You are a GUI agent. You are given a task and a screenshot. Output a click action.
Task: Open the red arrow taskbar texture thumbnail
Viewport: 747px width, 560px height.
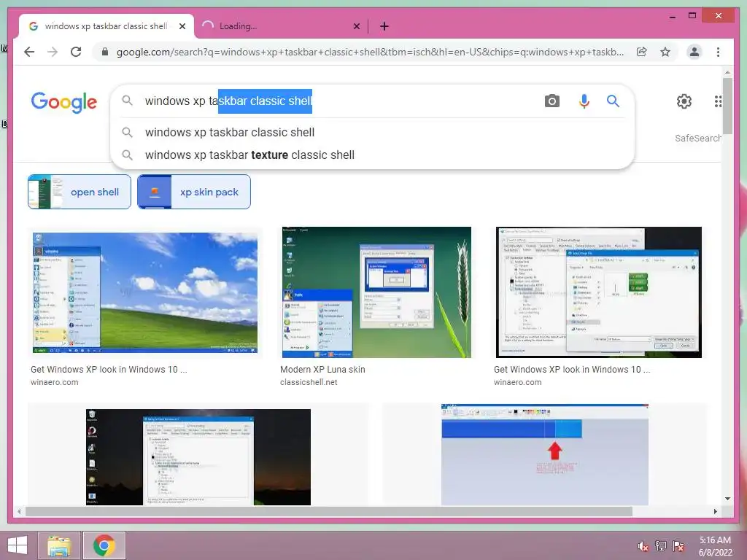pos(544,455)
